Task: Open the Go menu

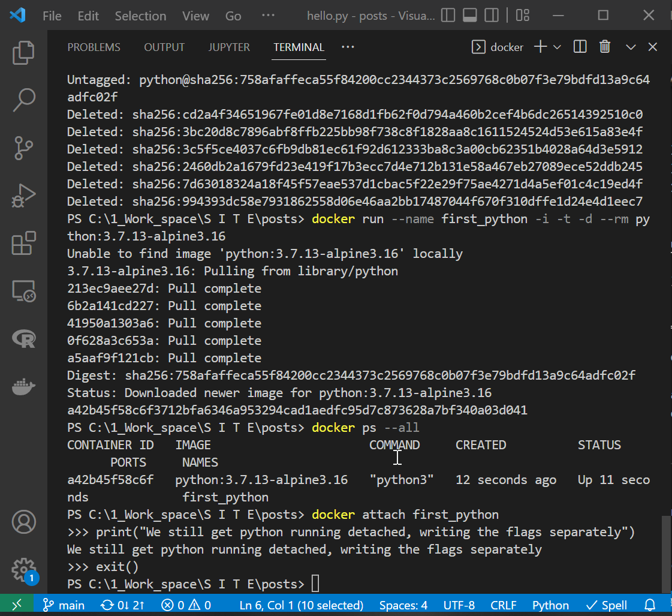Action: [x=233, y=16]
